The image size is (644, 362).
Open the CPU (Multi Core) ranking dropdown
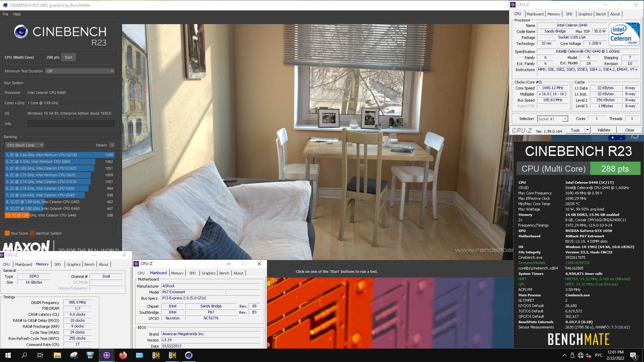[24, 145]
